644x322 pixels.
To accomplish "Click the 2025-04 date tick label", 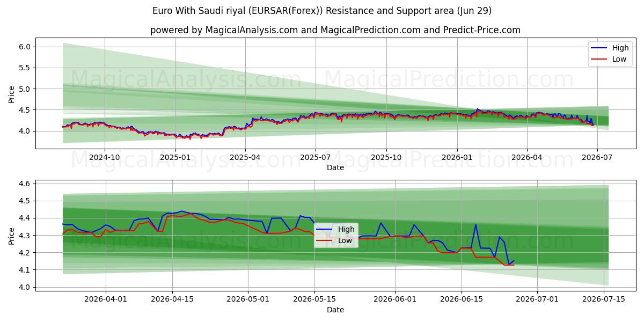I will pos(245,157).
